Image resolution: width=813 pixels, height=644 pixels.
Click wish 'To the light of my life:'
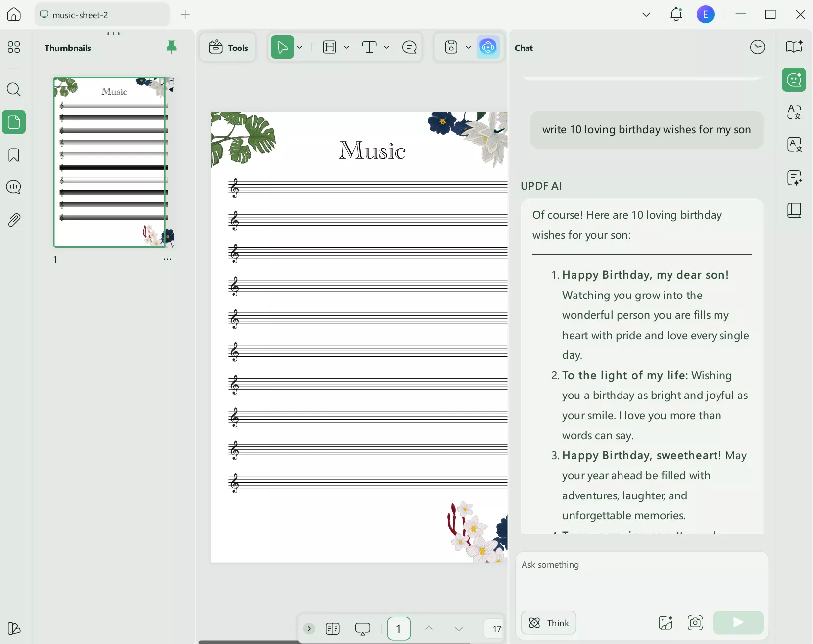[x=625, y=376]
